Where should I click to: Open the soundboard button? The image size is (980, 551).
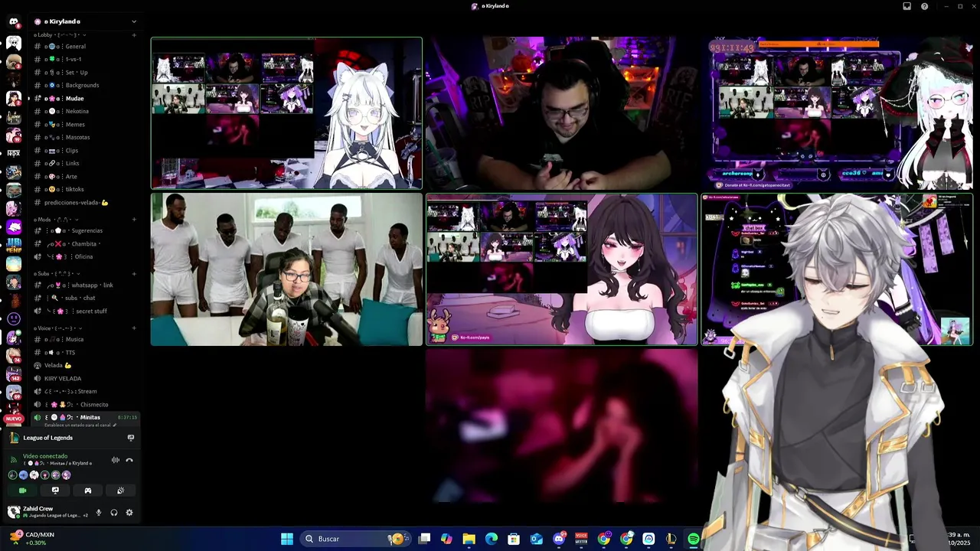pyautogui.click(x=121, y=491)
